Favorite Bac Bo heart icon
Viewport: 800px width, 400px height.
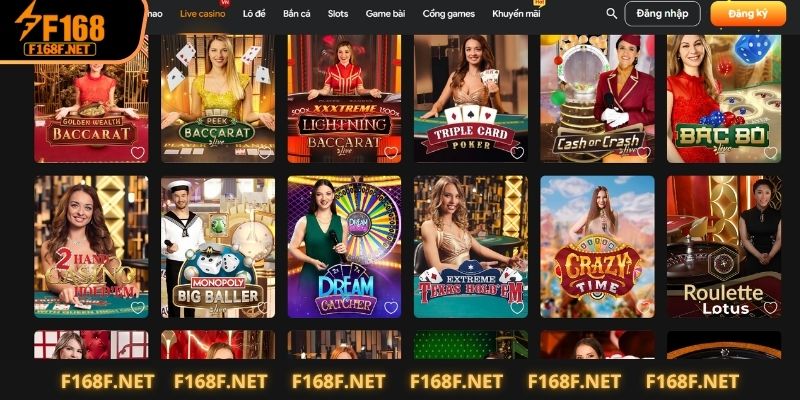click(x=770, y=153)
